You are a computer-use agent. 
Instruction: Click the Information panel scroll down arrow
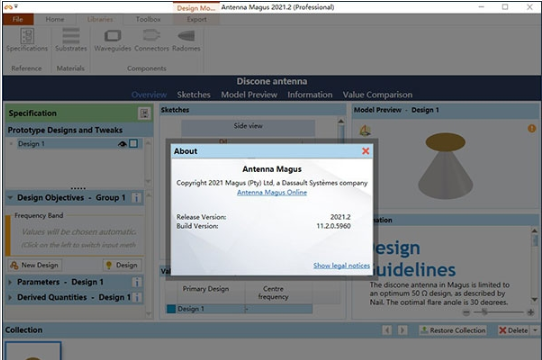pyautogui.click(x=534, y=299)
